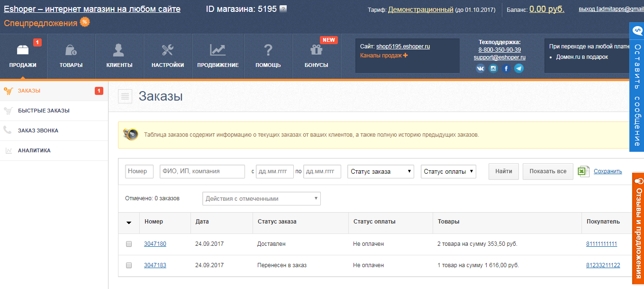Open the VK social icon
Viewport: 644px width, 289px height.
click(480, 68)
